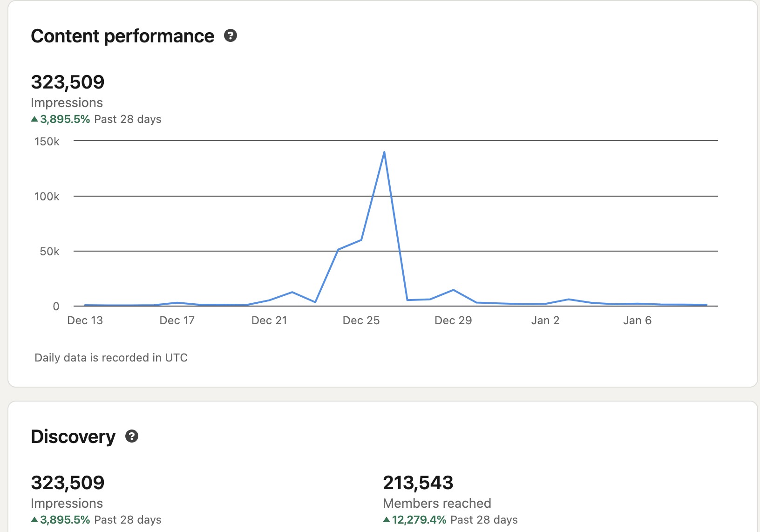Click the Dec 17 date label
Screen dimensions: 760x532
[177, 321]
